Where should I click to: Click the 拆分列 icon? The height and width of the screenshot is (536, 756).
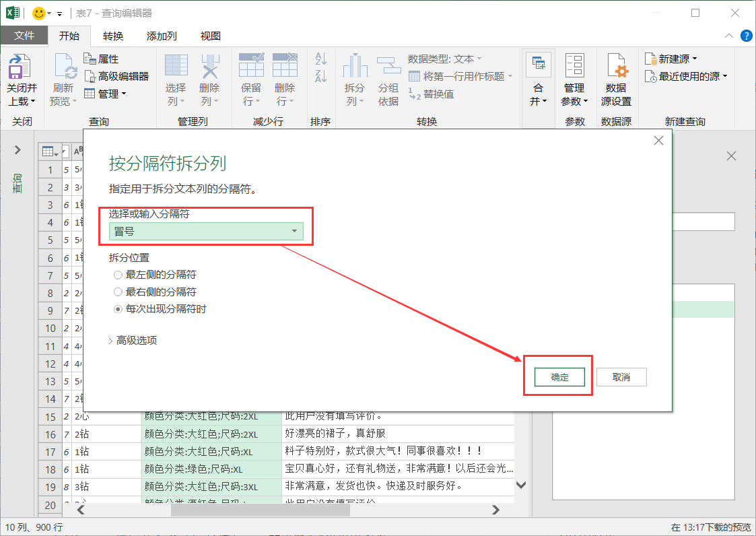pyautogui.click(x=355, y=65)
